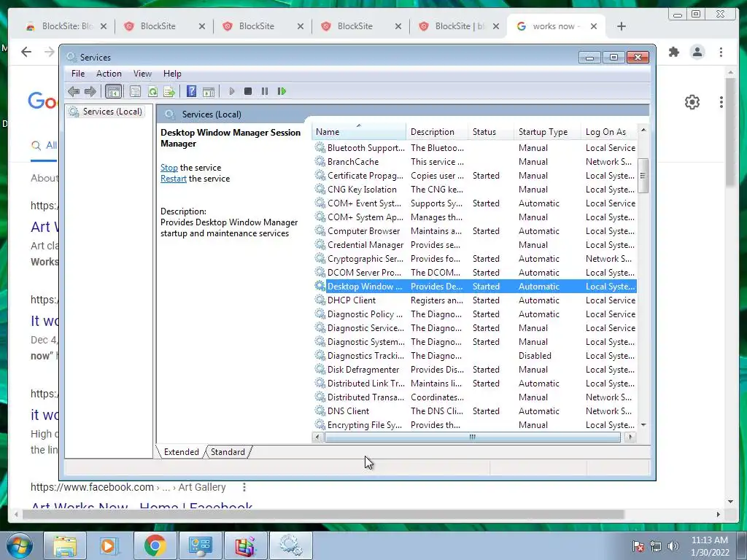747x560 pixels.
Task: Click the Stop the service link
Action: (169, 168)
